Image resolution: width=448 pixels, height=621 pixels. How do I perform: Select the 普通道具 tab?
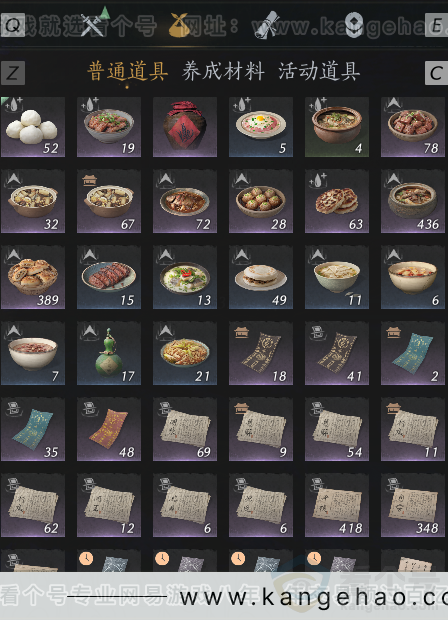point(128,72)
